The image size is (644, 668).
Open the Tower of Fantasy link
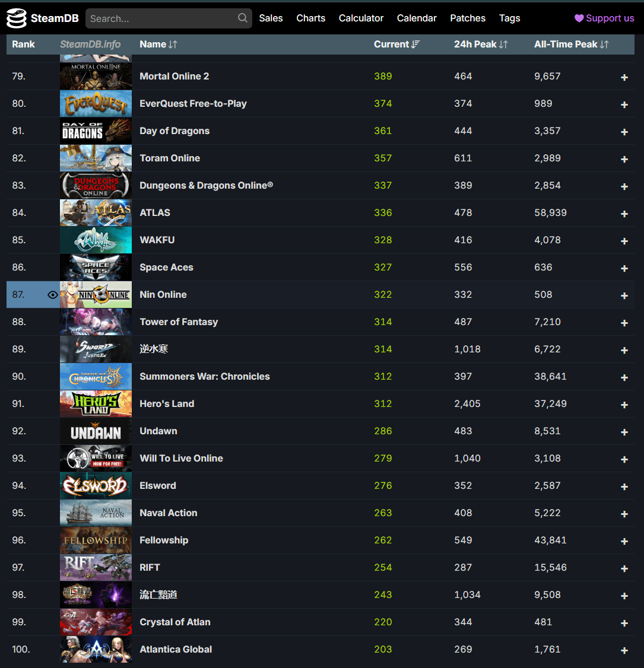coord(179,322)
